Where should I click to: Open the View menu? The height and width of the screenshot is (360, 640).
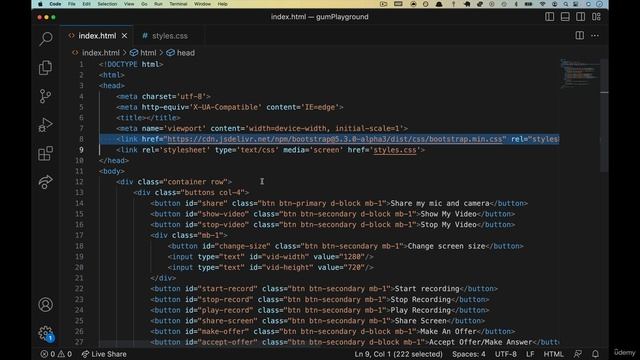[x=129, y=4]
